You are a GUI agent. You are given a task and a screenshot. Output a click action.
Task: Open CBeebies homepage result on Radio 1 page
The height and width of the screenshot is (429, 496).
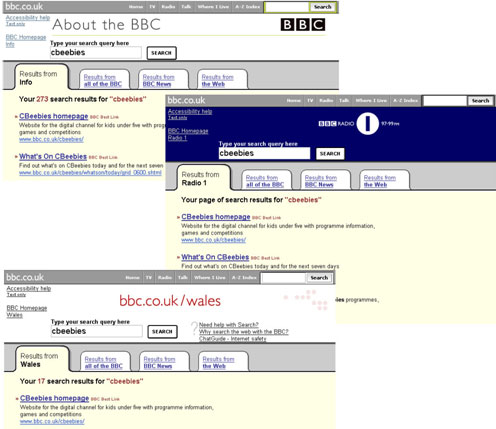pos(216,217)
